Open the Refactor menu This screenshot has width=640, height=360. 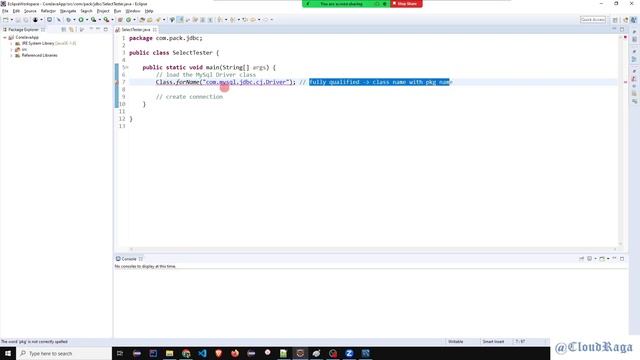pos(48,11)
